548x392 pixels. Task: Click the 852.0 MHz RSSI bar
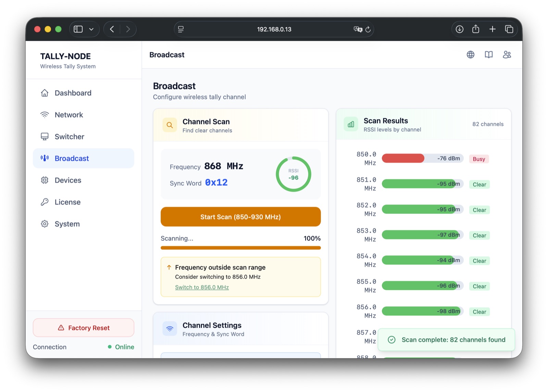coord(422,209)
